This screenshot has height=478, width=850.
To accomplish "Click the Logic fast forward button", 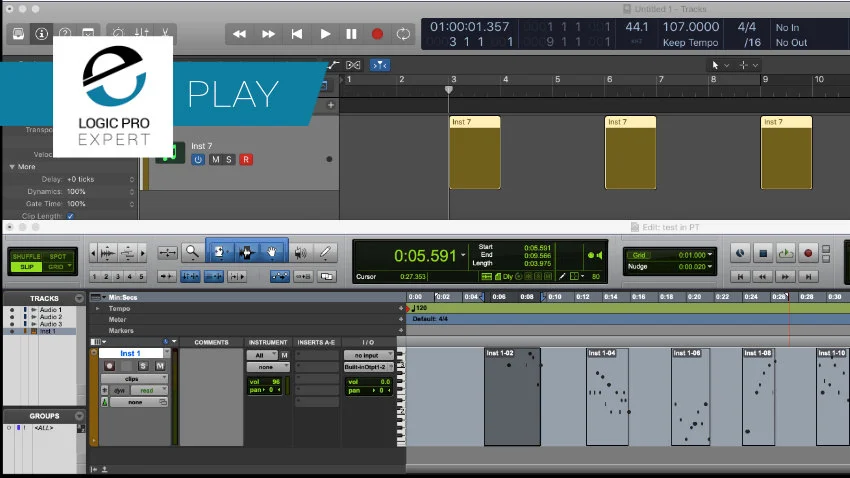I will [x=268, y=34].
